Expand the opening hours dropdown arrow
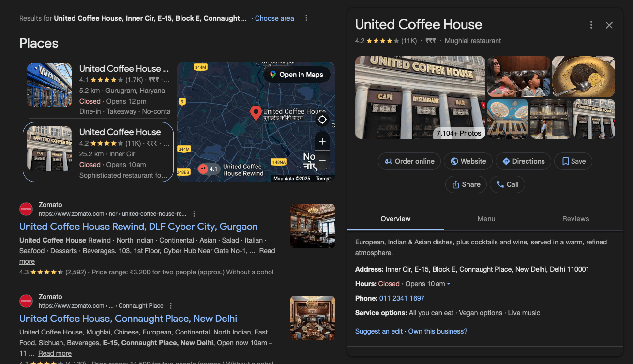This screenshot has height=364, width=633. click(449, 284)
